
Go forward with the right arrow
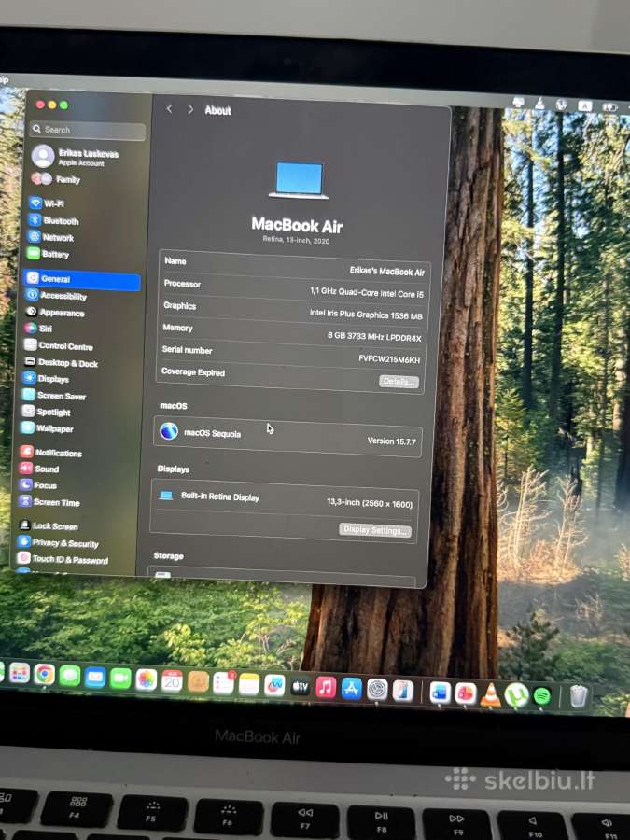(x=190, y=109)
